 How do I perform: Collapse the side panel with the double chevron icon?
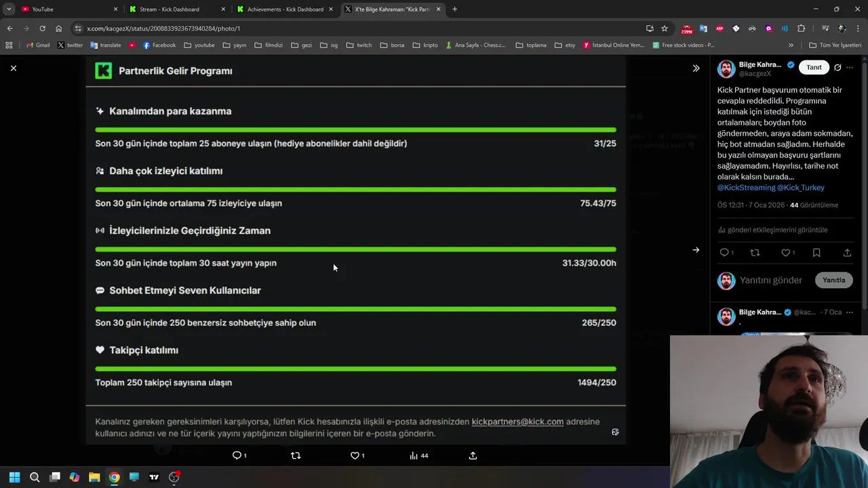pos(696,68)
